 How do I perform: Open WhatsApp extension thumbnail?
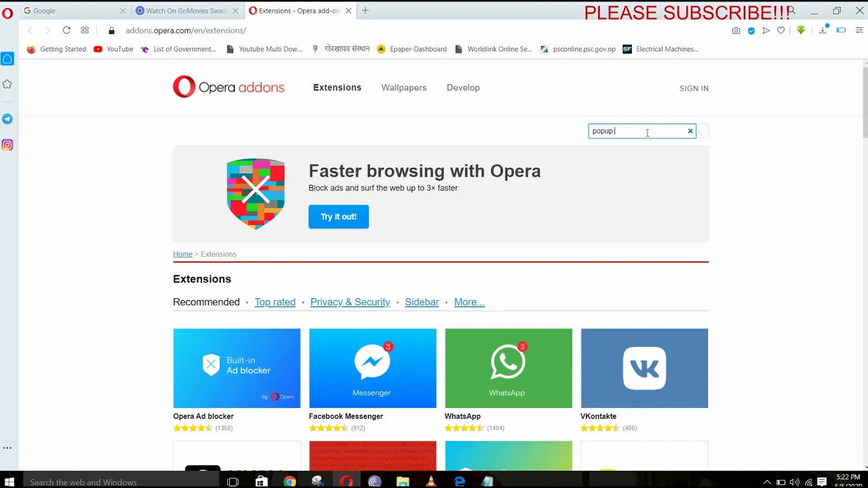(509, 368)
